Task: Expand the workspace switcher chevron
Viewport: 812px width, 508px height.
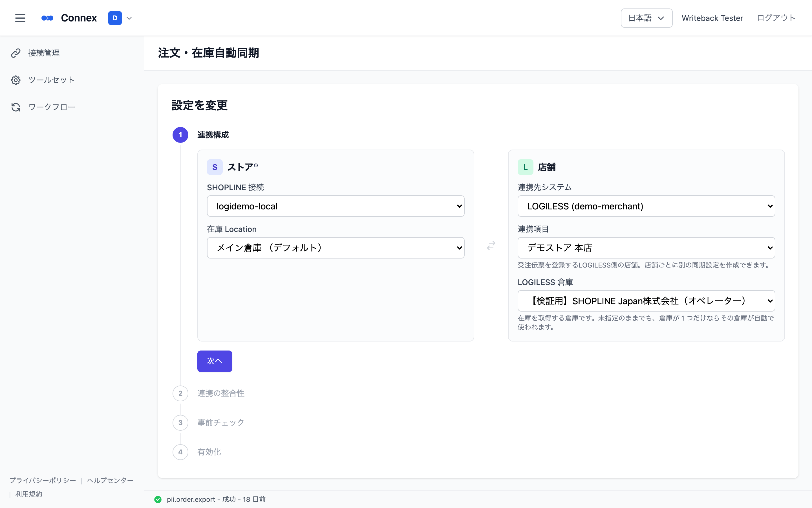Action: [129, 18]
